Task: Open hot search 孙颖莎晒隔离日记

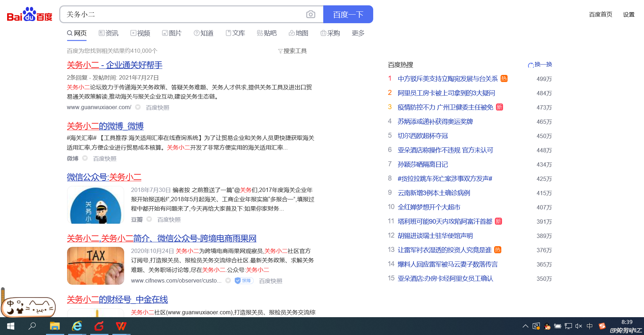Action: [423, 164]
